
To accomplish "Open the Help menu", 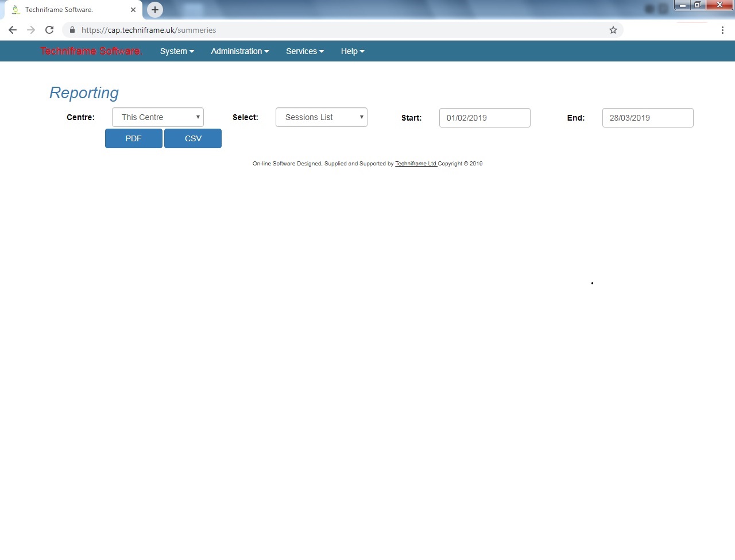I will 353,51.
